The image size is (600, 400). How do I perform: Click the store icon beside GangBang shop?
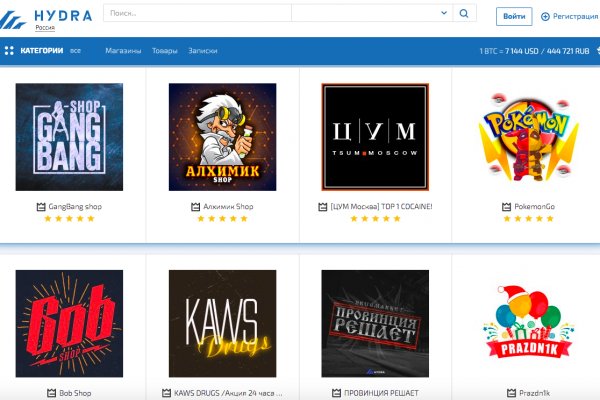[x=41, y=207]
